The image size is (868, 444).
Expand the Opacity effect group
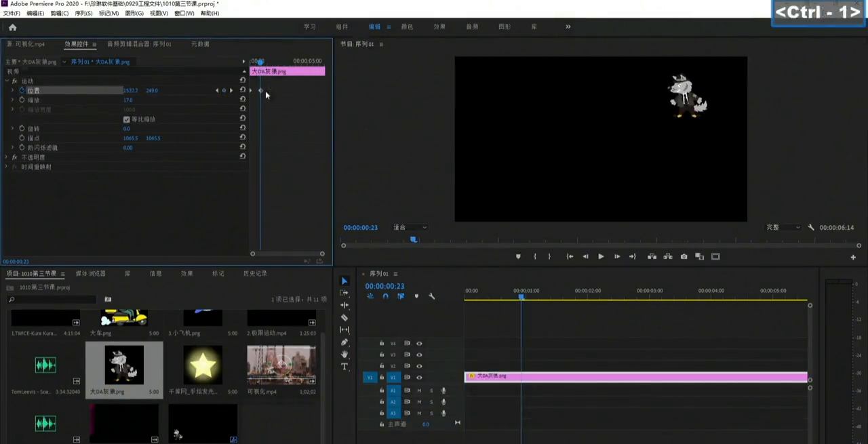click(x=7, y=157)
